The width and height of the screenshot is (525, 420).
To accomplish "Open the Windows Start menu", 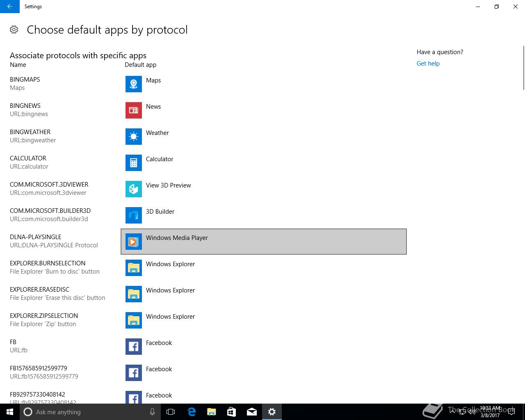I will tap(10, 412).
